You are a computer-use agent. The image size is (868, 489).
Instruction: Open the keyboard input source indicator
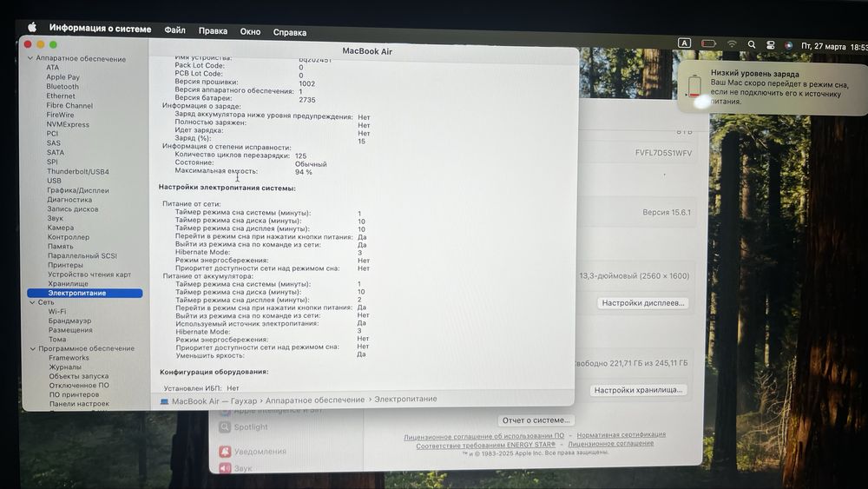click(x=684, y=43)
